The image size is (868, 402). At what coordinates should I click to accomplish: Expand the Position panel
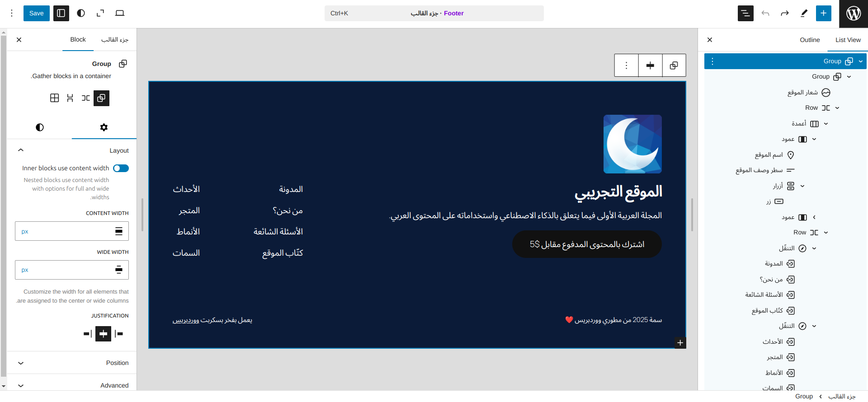[72, 363]
